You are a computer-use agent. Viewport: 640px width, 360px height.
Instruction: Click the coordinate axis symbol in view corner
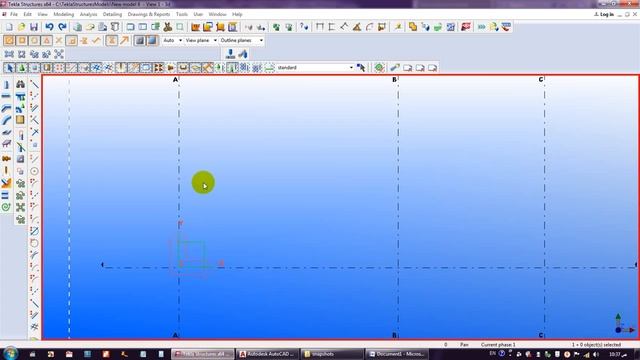tap(624, 323)
